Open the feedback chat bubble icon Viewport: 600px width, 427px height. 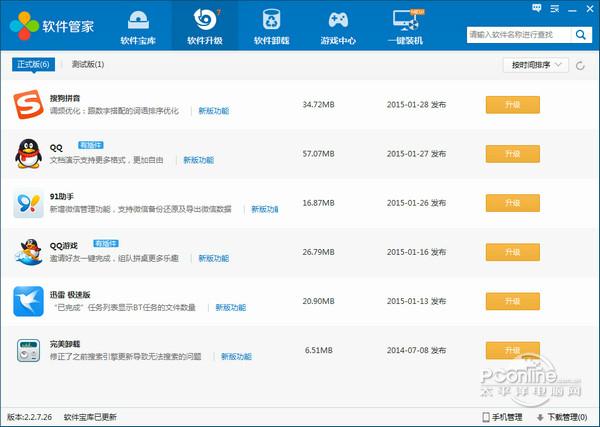point(537,8)
